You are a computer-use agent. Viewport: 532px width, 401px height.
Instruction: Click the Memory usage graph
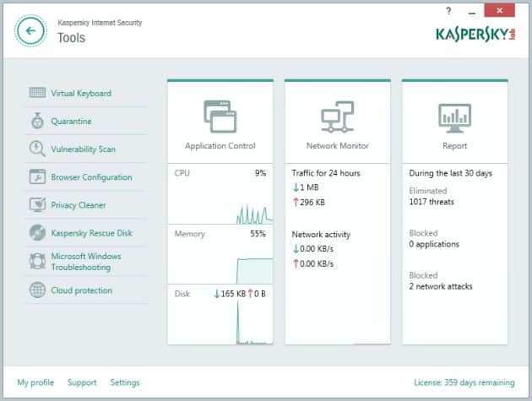click(x=255, y=271)
